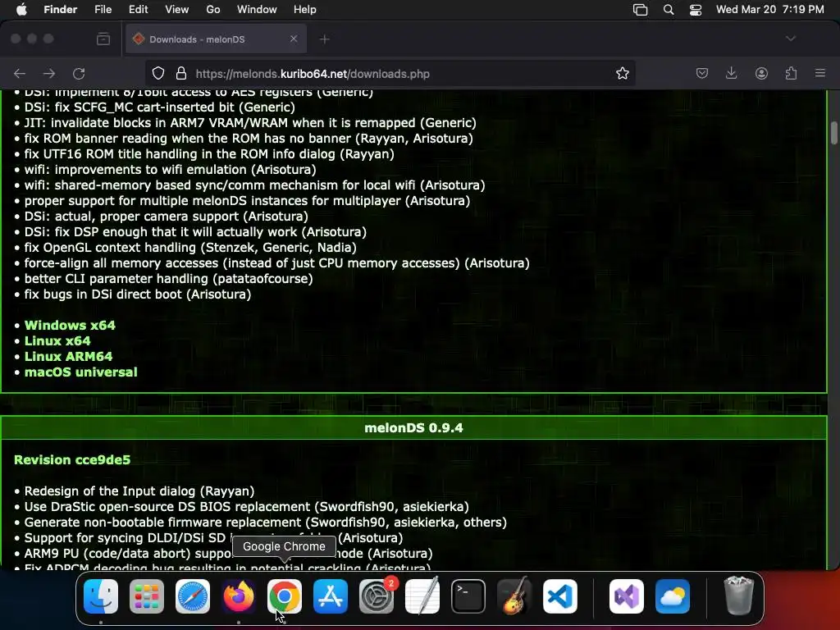Open the Edit menu
The image size is (840, 630).
(138, 10)
